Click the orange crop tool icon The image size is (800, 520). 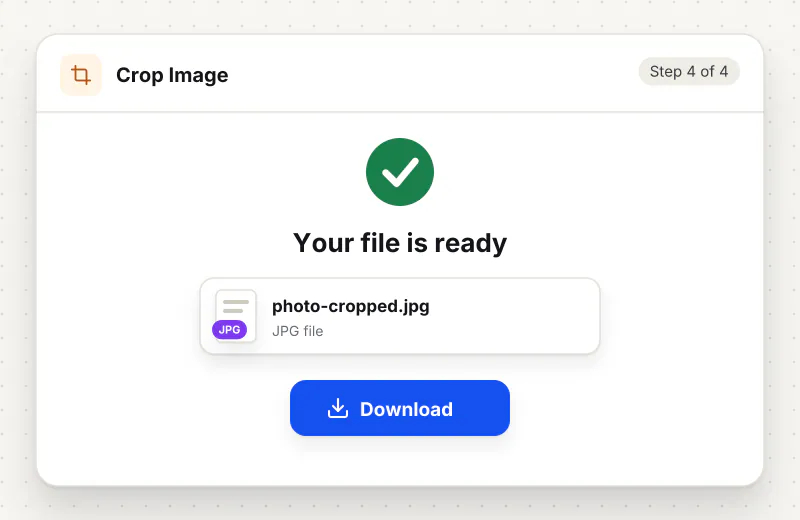81,75
